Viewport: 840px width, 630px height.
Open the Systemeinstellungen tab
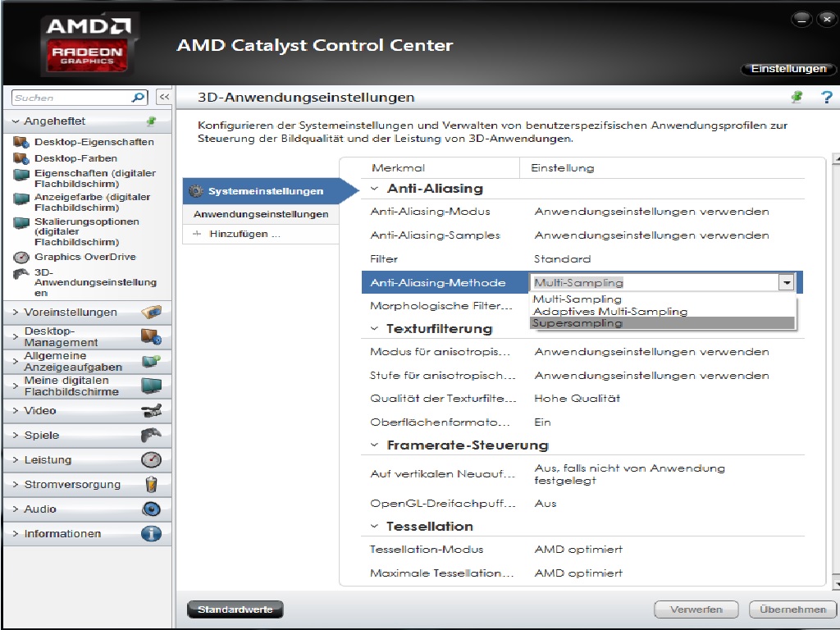click(266, 191)
